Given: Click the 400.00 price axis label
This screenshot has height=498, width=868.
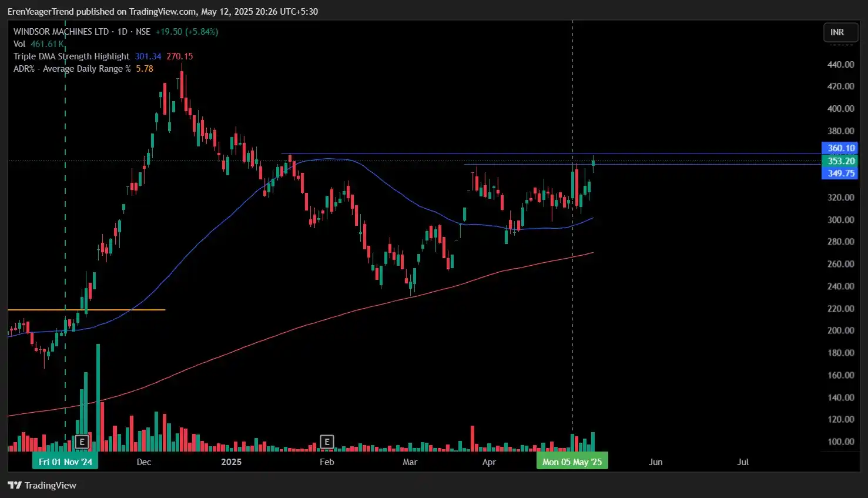Looking at the screenshot, I should point(840,109).
